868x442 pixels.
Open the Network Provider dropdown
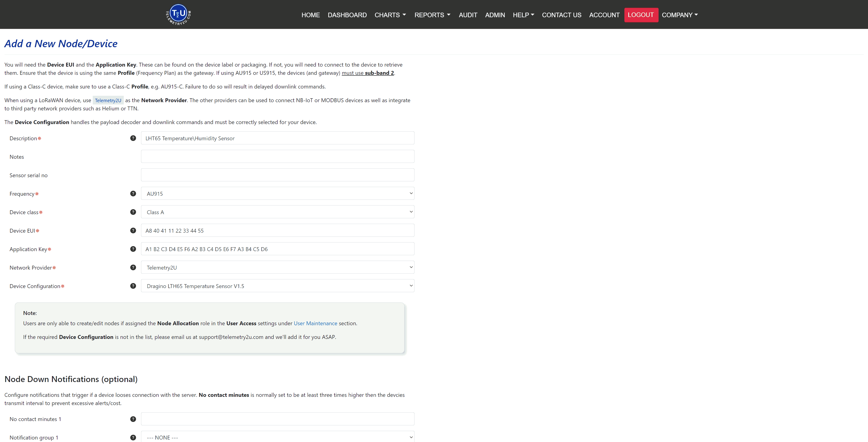pyautogui.click(x=278, y=267)
